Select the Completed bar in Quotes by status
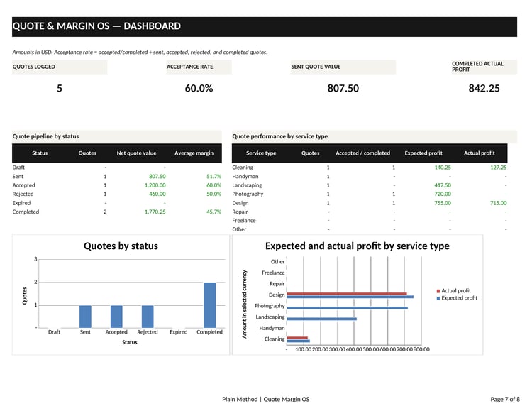 (x=210, y=305)
